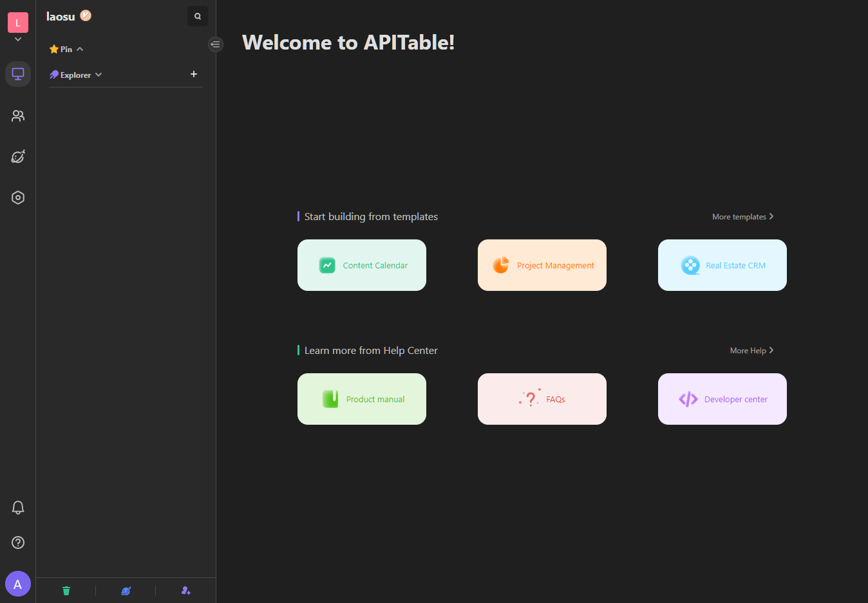
Task: Open the Project Management template card
Action: coord(542,265)
